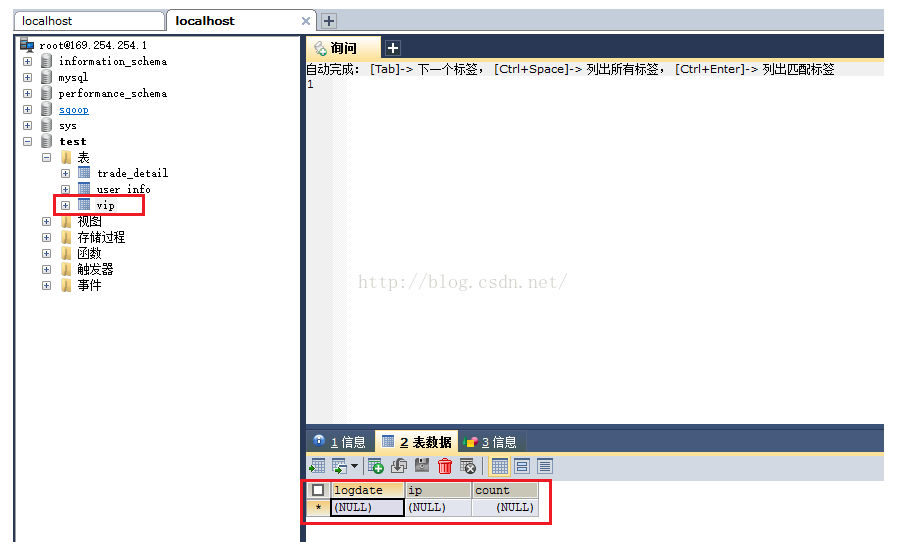
Task: Click the information_schema database icon
Action: coord(47,61)
